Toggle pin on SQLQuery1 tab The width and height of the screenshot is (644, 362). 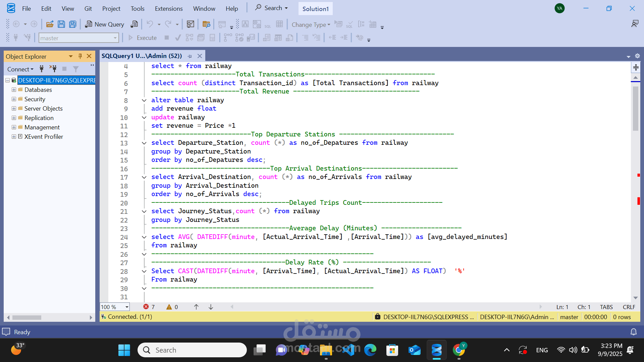[x=190, y=56]
